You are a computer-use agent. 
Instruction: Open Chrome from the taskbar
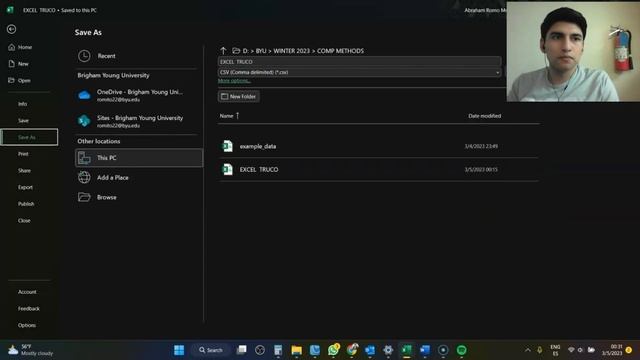tap(352, 350)
